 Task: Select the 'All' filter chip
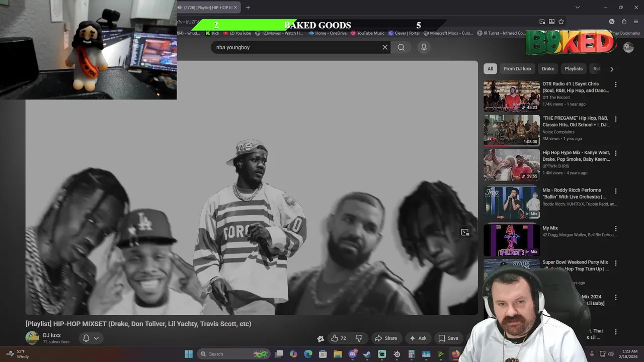click(490, 69)
